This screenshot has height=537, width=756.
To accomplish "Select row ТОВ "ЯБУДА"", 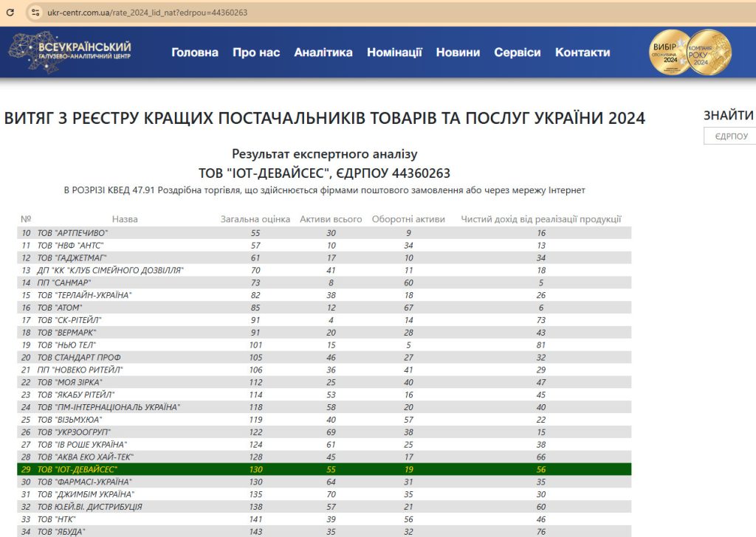I will [324, 532].
